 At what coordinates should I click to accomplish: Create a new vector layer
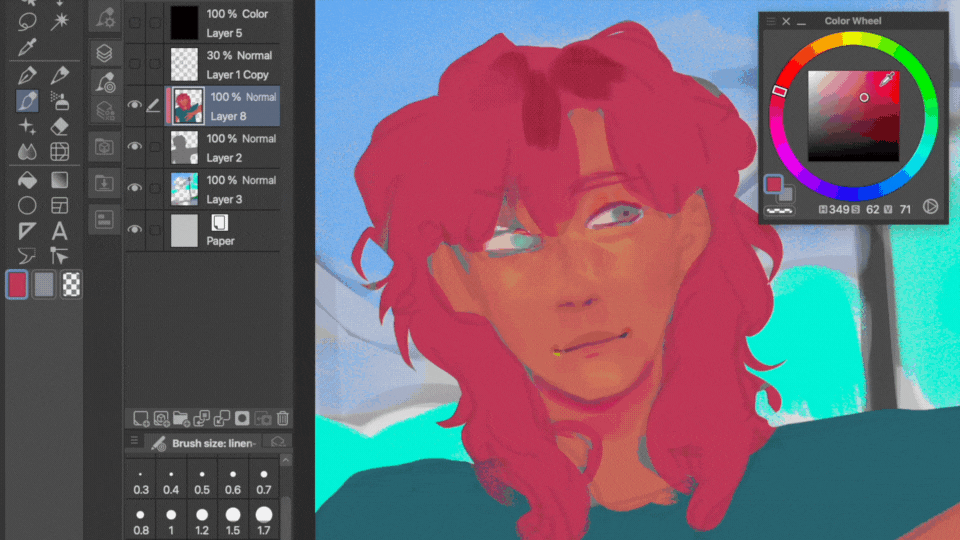point(161,419)
